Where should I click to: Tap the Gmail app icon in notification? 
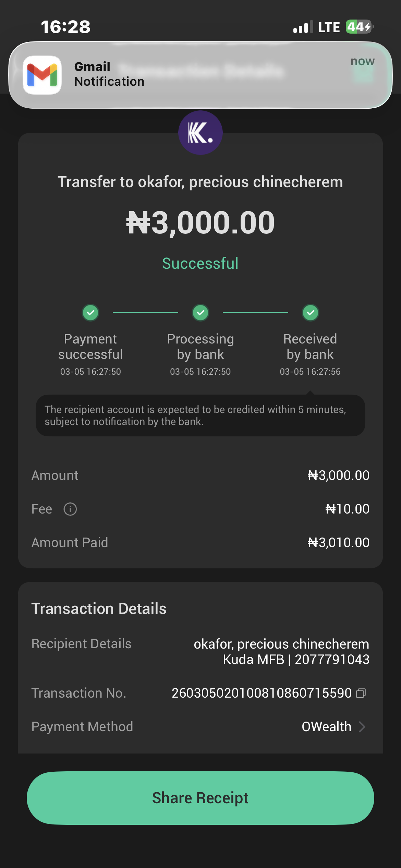coord(42,75)
